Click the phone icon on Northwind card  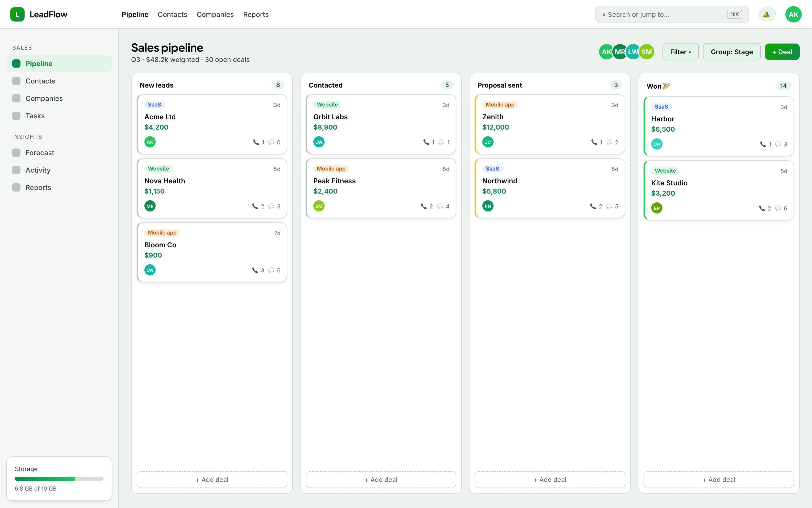coord(593,206)
